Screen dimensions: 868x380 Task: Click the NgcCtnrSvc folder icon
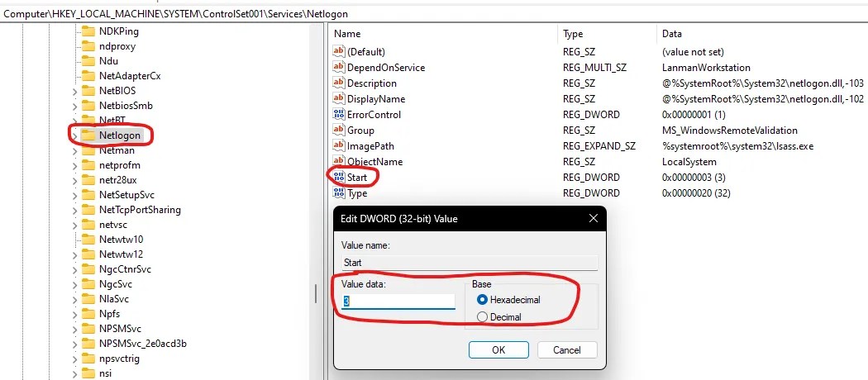(88, 269)
